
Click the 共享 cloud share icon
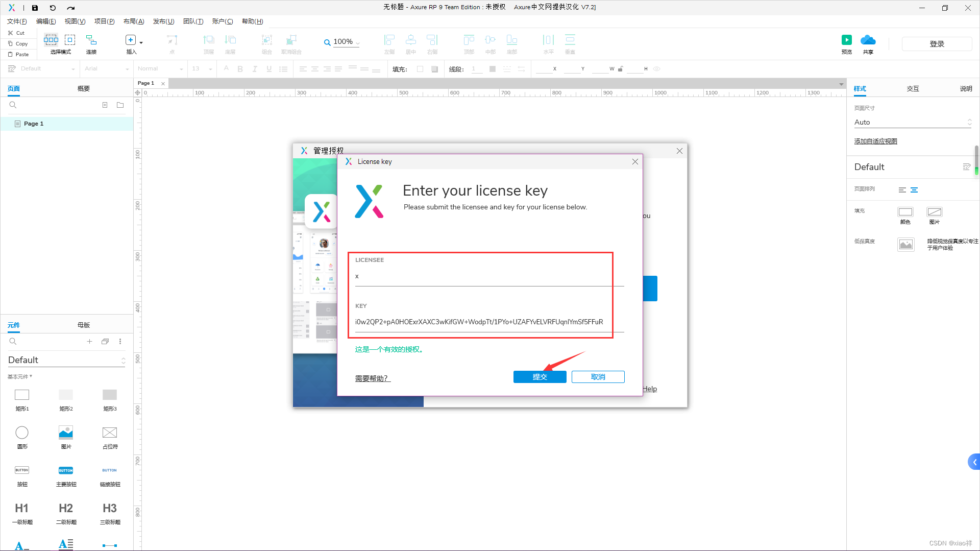868,40
